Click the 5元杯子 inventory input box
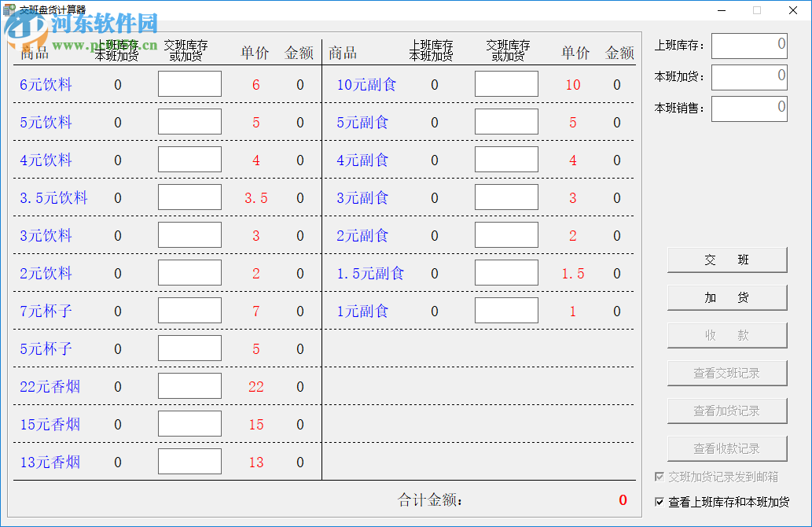 [x=189, y=348]
